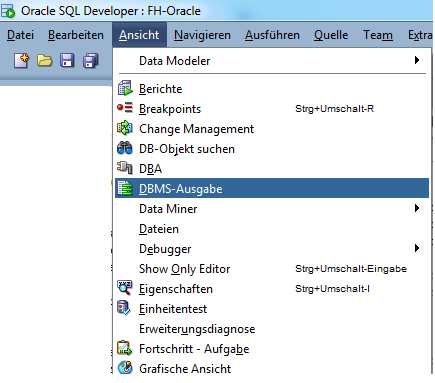The height and width of the screenshot is (383, 435).
Task: Click the New file toolbar icon
Action: [22, 61]
